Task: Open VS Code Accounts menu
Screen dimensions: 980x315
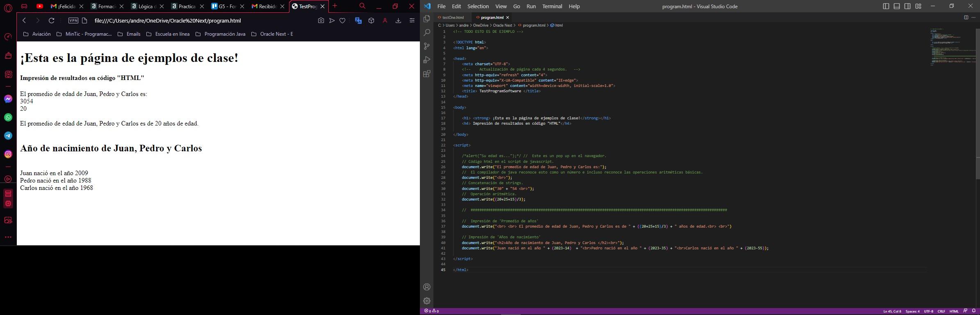Action: tap(427, 287)
